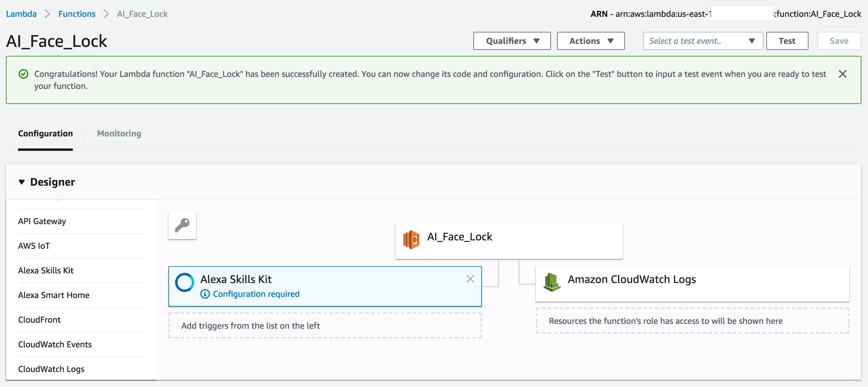The image size is (868, 387).
Task: Click the Test button
Action: (787, 41)
